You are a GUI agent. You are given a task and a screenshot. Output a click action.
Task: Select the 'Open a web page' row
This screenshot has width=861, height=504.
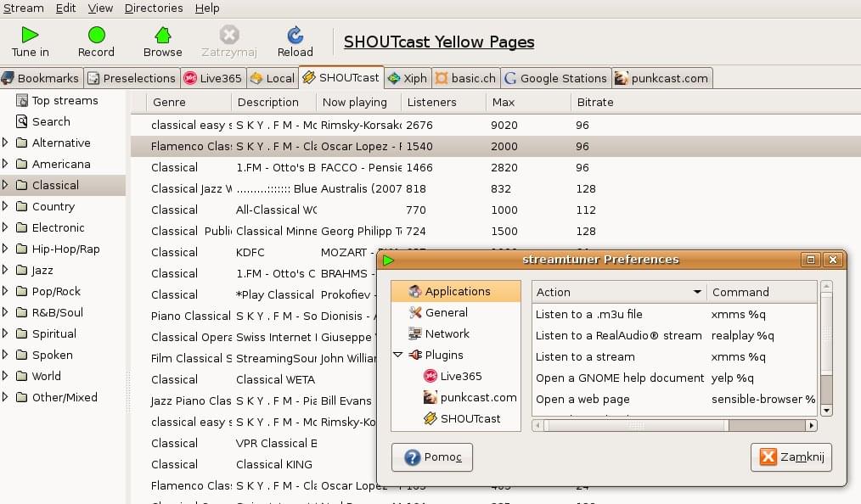[675, 400]
